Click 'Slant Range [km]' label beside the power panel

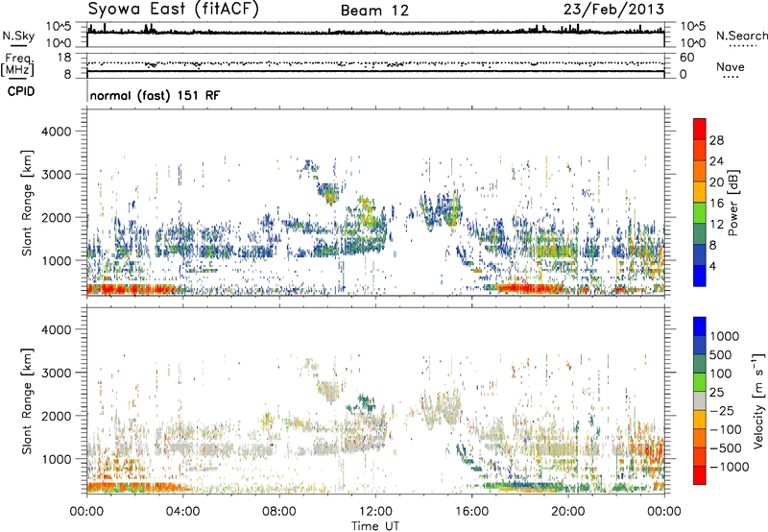click(27, 203)
